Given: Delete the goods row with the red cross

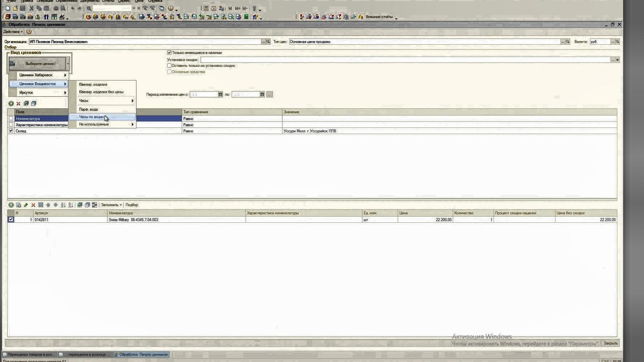Looking at the screenshot, I should point(33,205).
